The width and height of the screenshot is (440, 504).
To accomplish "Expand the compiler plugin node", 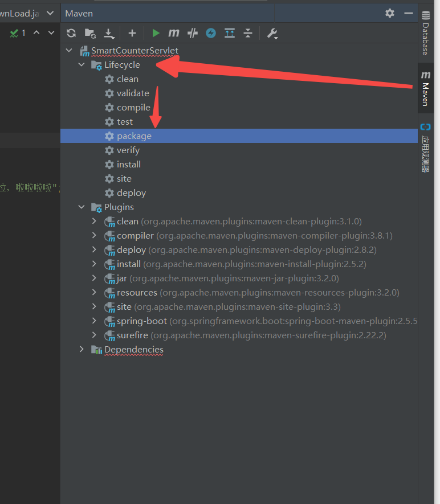I will point(94,235).
